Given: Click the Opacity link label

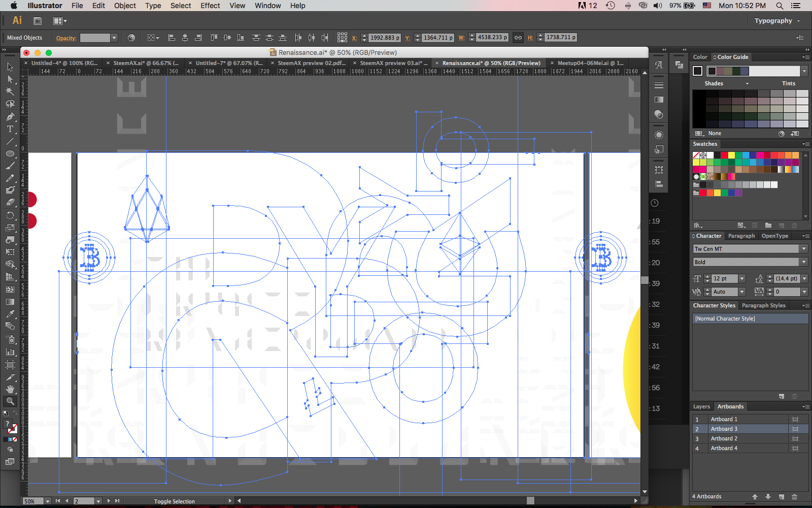Looking at the screenshot, I should 66,38.
